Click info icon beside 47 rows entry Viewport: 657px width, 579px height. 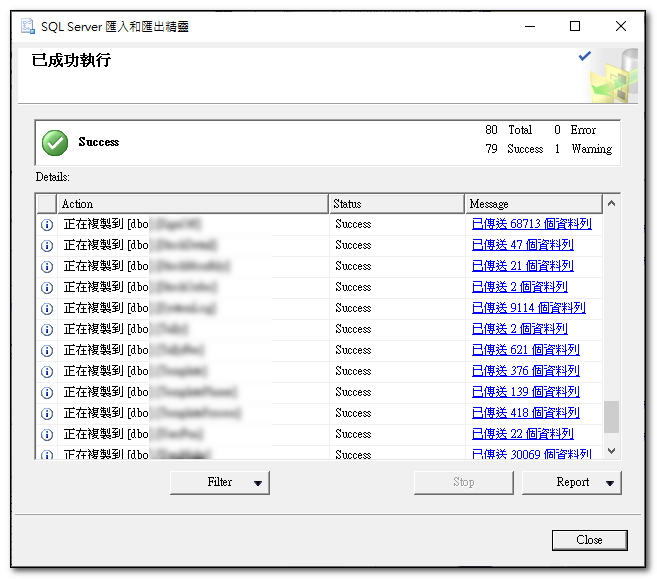(46, 246)
